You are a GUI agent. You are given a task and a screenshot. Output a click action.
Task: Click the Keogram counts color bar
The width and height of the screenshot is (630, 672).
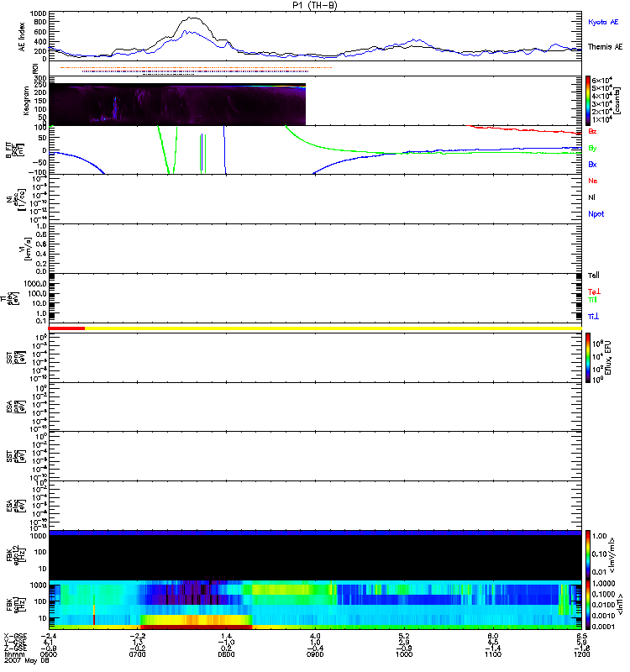coord(588,101)
